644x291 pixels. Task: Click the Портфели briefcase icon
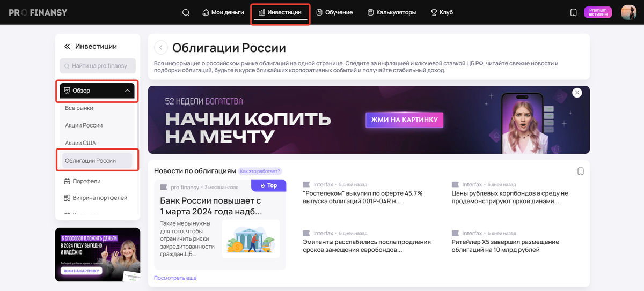67,181
